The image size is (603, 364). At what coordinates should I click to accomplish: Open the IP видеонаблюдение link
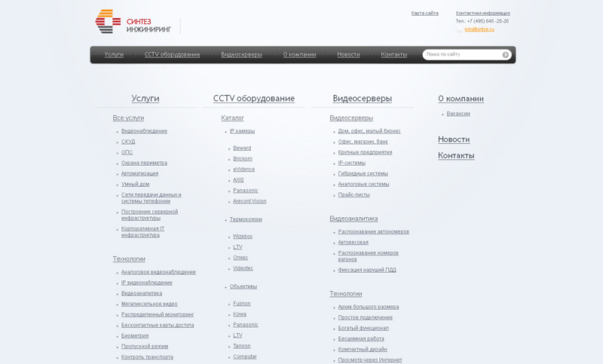click(x=146, y=283)
